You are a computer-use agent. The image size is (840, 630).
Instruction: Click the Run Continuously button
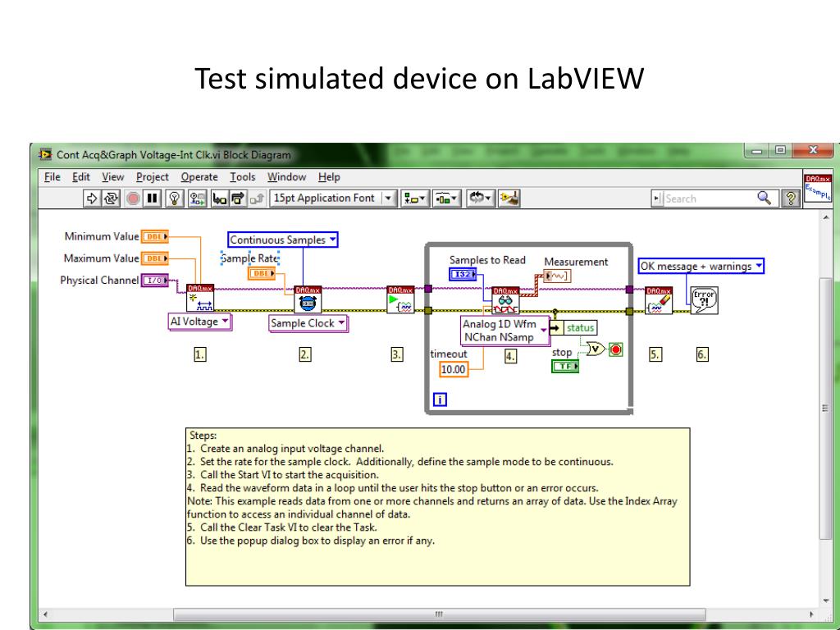pos(111,199)
